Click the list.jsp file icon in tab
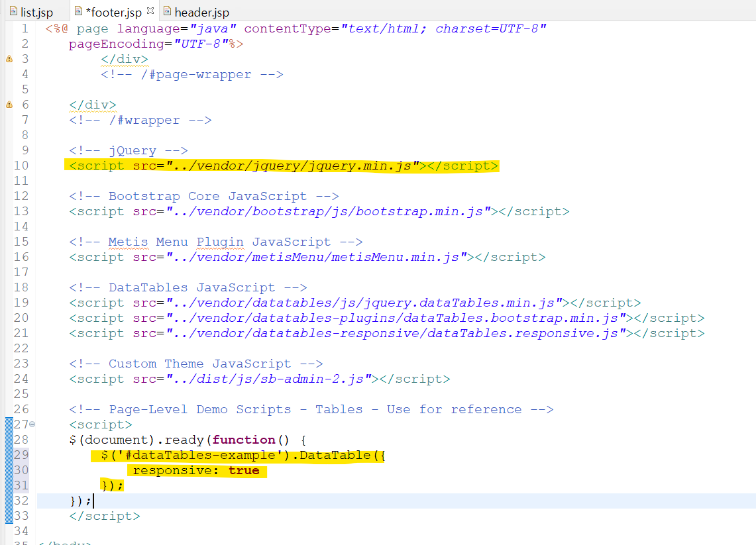This screenshot has width=756, height=545. pos(13,11)
